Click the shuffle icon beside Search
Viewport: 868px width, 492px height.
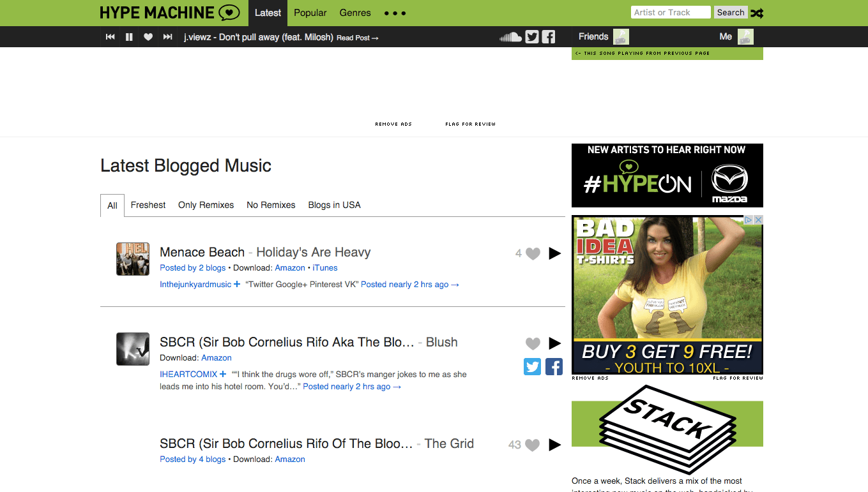click(756, 13)
